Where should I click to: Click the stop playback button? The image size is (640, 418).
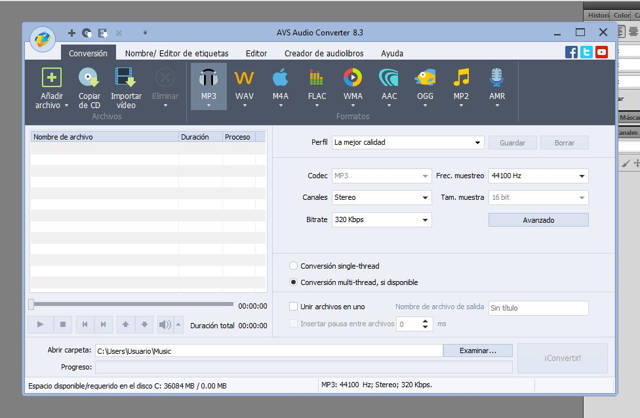(62, 324)
